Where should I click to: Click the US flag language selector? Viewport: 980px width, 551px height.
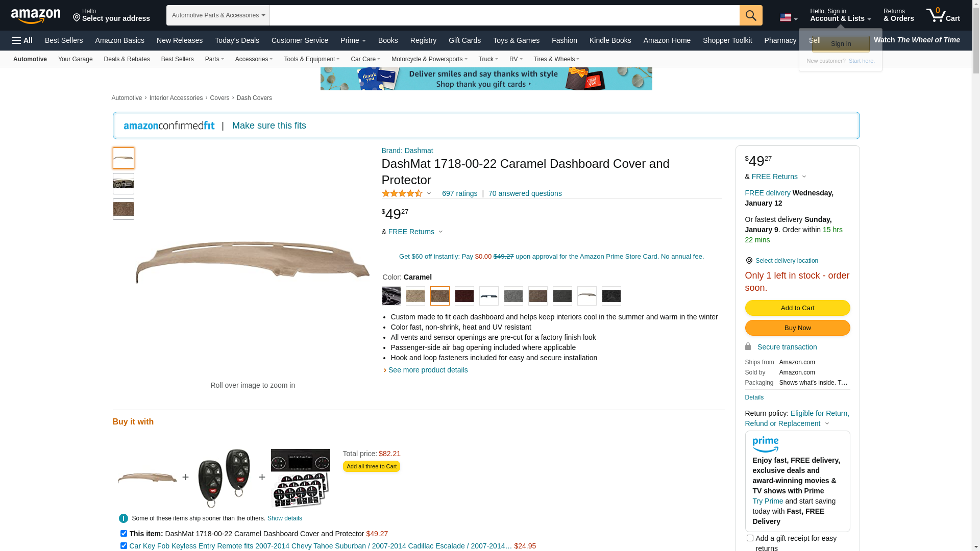pos(789,18)
